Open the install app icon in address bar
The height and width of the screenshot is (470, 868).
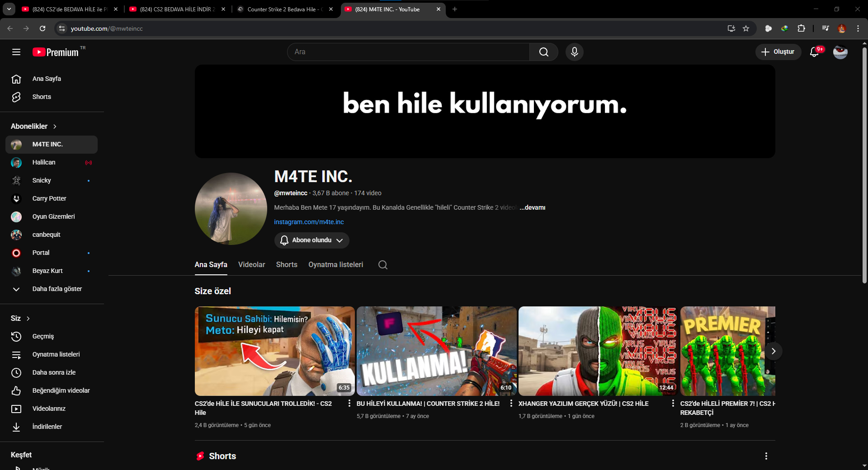[x=731, y=28]
